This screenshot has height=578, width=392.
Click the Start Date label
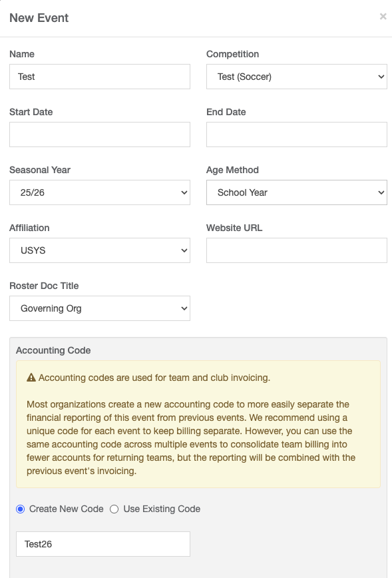(31, 112)
